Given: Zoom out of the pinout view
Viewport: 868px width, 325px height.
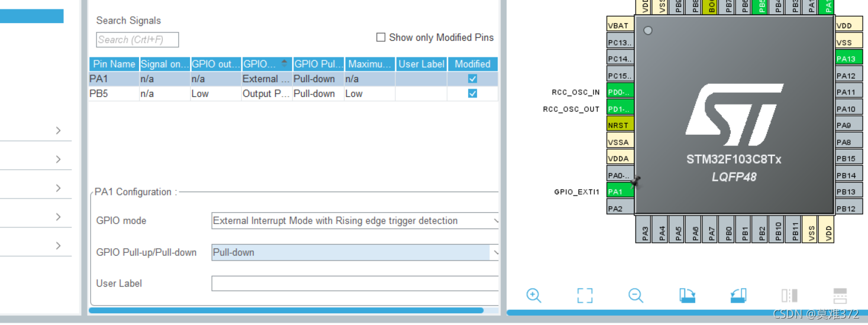Looking at the screenshot, I should click(636, 295).
